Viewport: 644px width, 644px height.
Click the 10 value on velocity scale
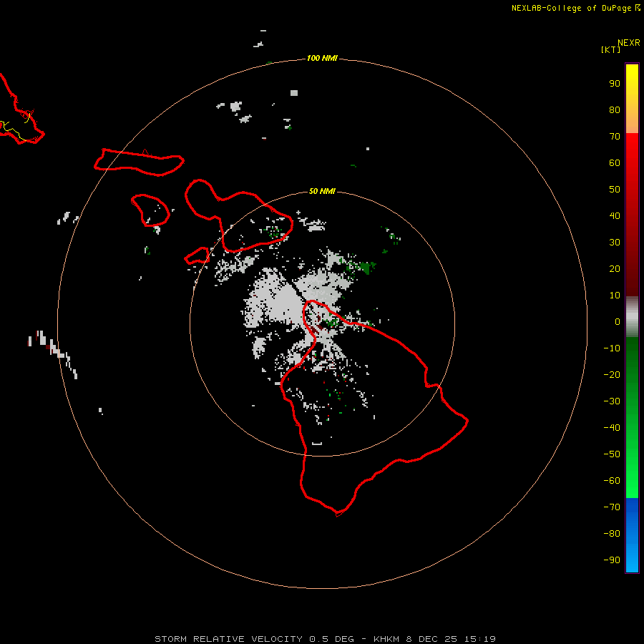pyautogui.click(x=615, y=296)
